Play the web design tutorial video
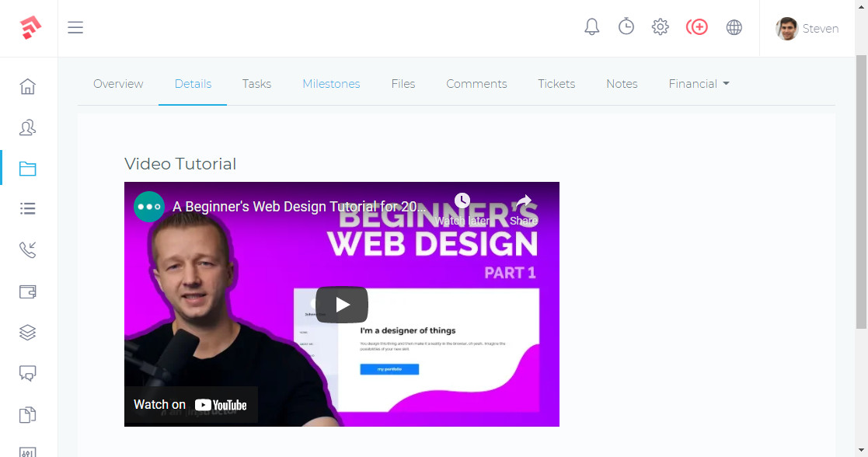 (342, 305)
